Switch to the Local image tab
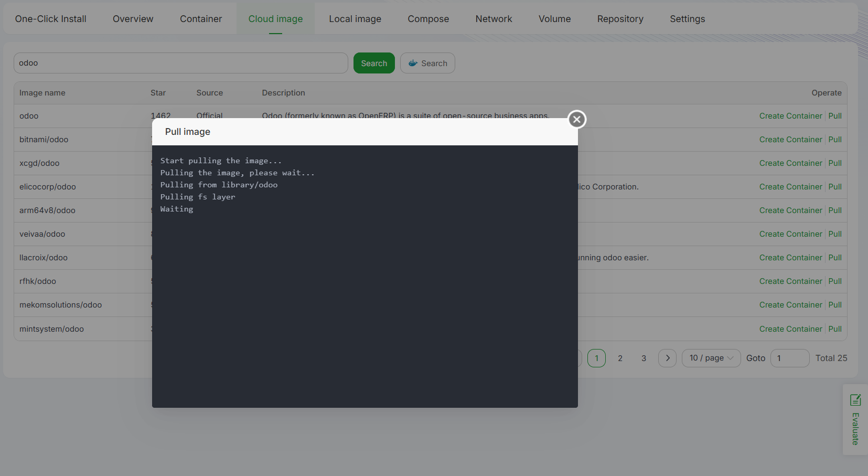This screenshot has width=868, height=476. pyautogui.click(x=355, y=19)
